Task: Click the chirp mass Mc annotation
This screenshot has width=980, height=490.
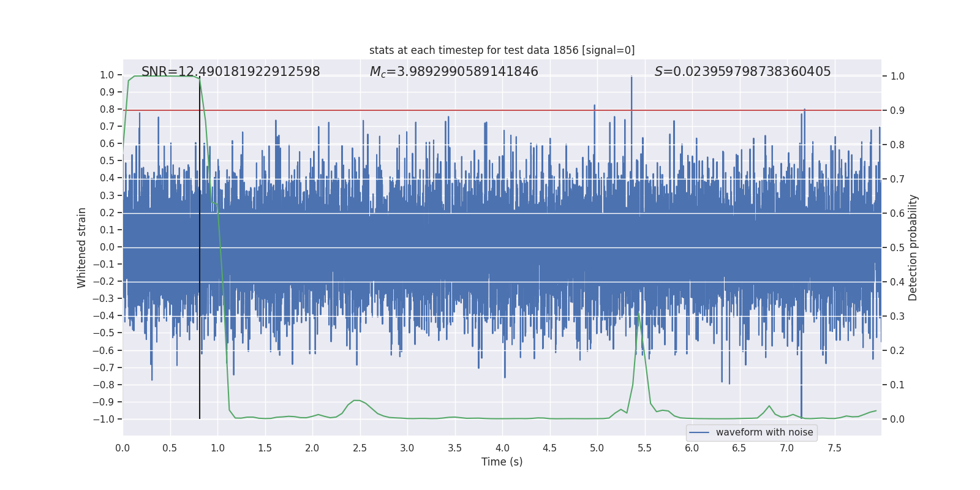Action: click(x=453, y=72)
